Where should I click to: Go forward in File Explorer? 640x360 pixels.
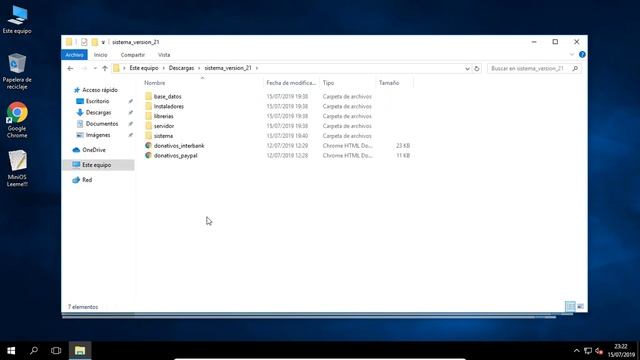coord(84,68)
